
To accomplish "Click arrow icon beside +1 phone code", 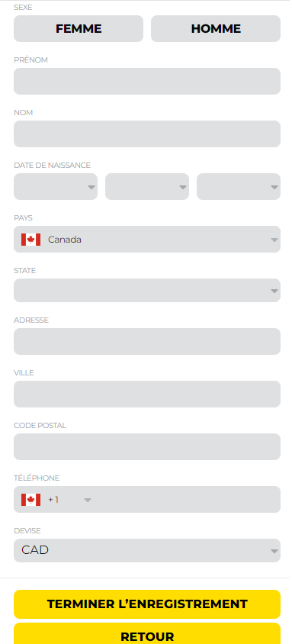I will click(x=88, y=501).
